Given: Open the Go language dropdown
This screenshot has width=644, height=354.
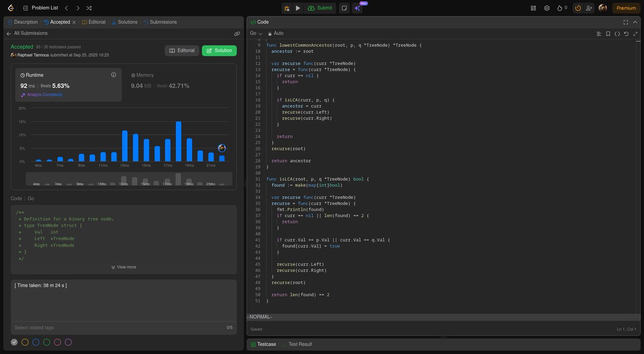Looking at the screenshot, I should click(256, 33).
